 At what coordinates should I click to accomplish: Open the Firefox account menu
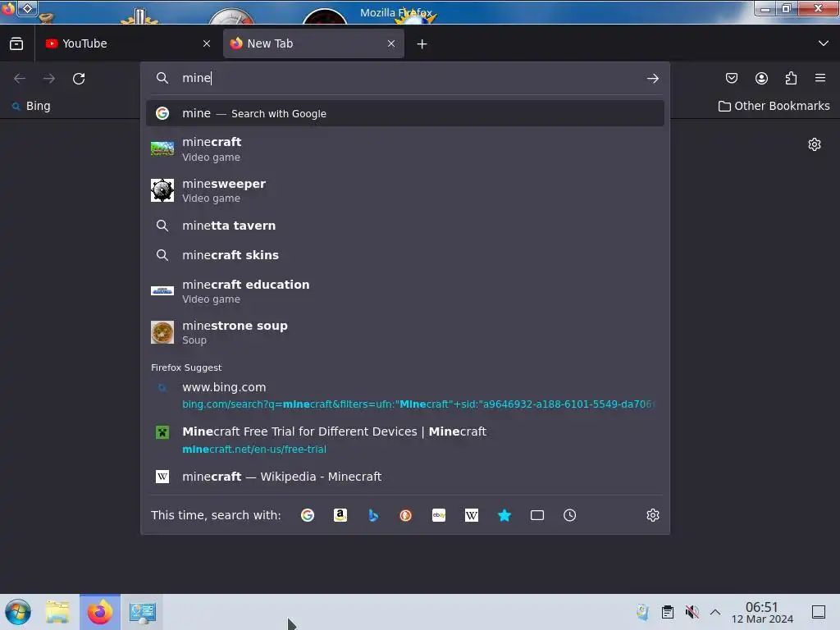point(761,78)
